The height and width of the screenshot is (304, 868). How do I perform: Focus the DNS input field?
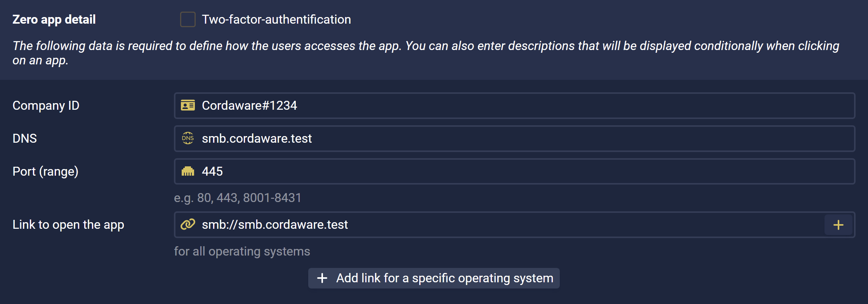[515, 138]
